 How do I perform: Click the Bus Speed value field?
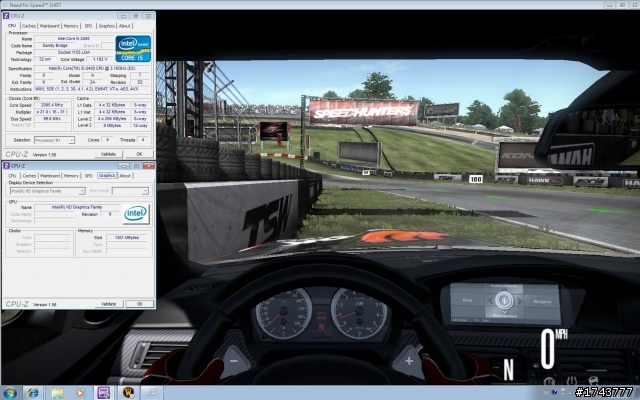coord(52,119)
